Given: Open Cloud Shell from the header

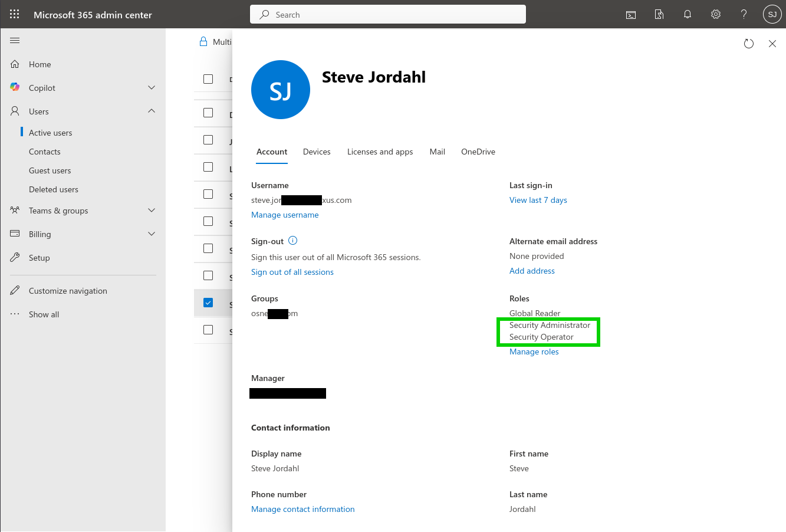Looking at the screenshot, I should tap(631, 15).
